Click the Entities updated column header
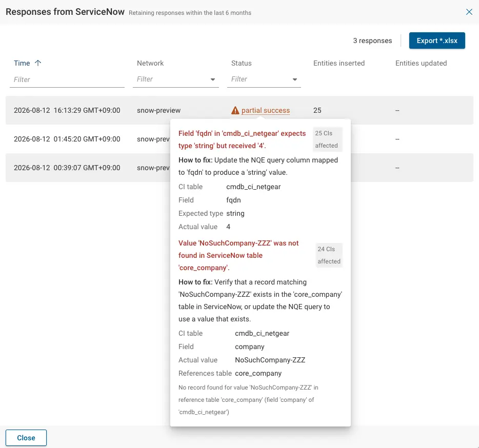The image size is (479, 448). [421, 63]
